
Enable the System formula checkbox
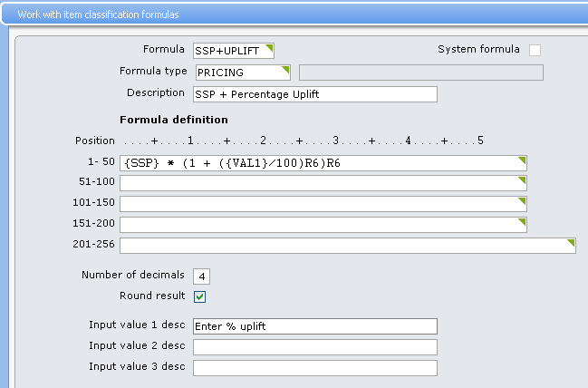click(x=535, y=50)
